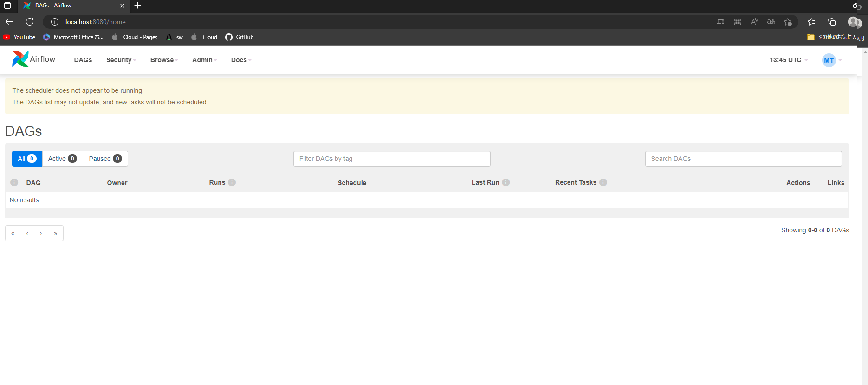Select the All DAGs filter
Image resolution: width=868 pixels, height=385 pixels.
pos(27,159)
